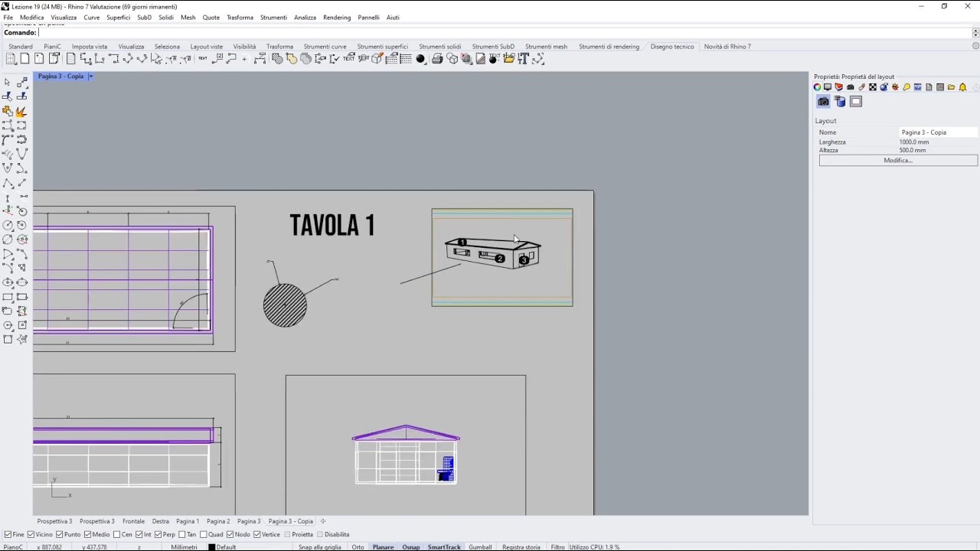Click the black Default layer color swatch
Screen dimensions: 980x551
tap(212, 547)
